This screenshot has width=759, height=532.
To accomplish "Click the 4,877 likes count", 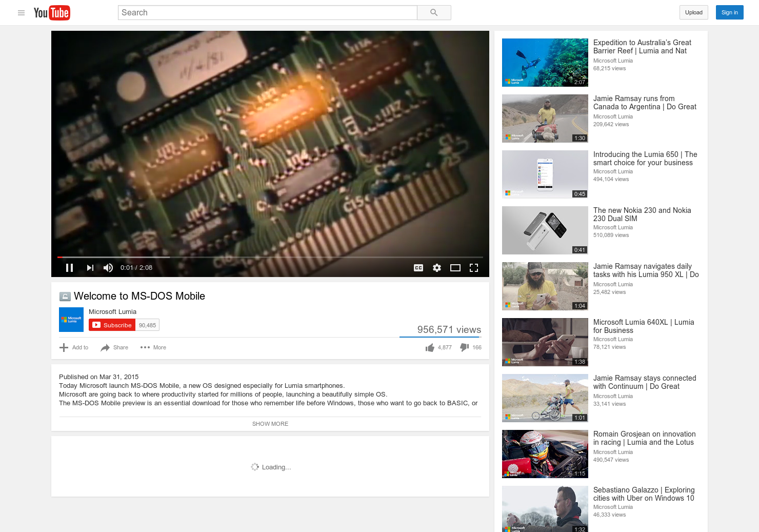I will pos(445,348).
